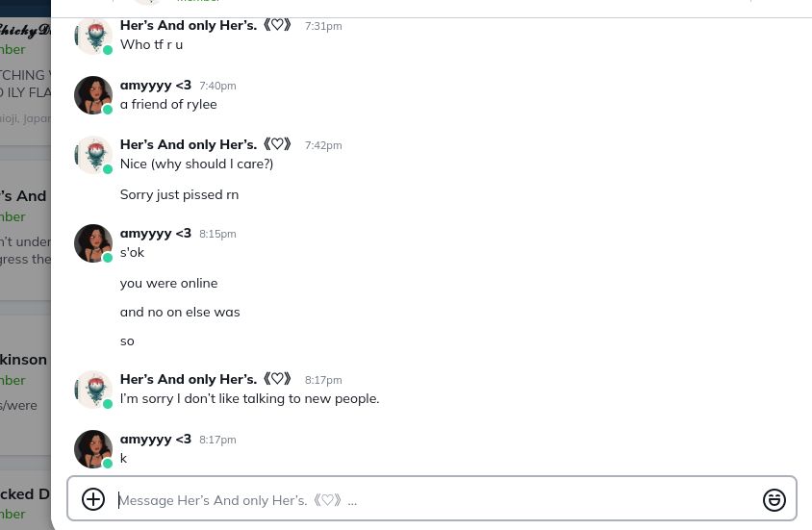Open Her's And only Her's name at 7:42pm
The image size is (812, 530).
(206, 144)
